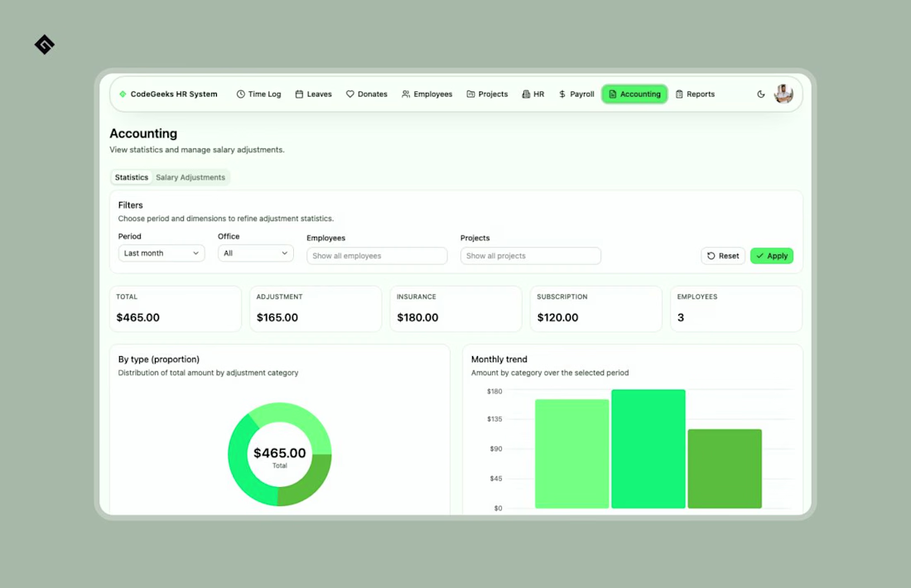Screen dimensions: 911x588
Task: Select the INSURANCE $180.00 card
Action: coord(456,309)
